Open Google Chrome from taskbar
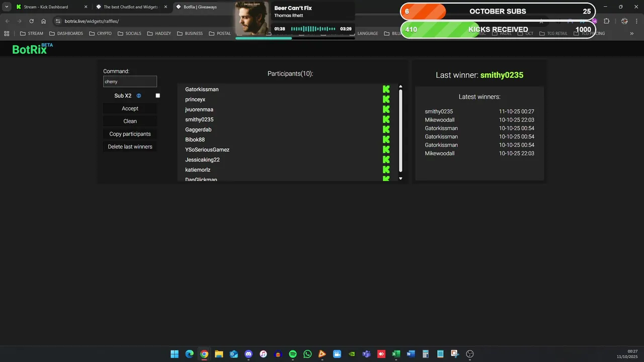Viewport: 644px width, 362px height. 204,354
